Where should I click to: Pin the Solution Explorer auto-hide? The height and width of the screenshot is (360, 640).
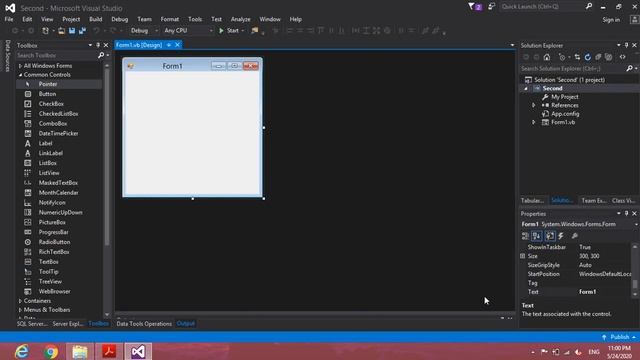click(627, 45)
